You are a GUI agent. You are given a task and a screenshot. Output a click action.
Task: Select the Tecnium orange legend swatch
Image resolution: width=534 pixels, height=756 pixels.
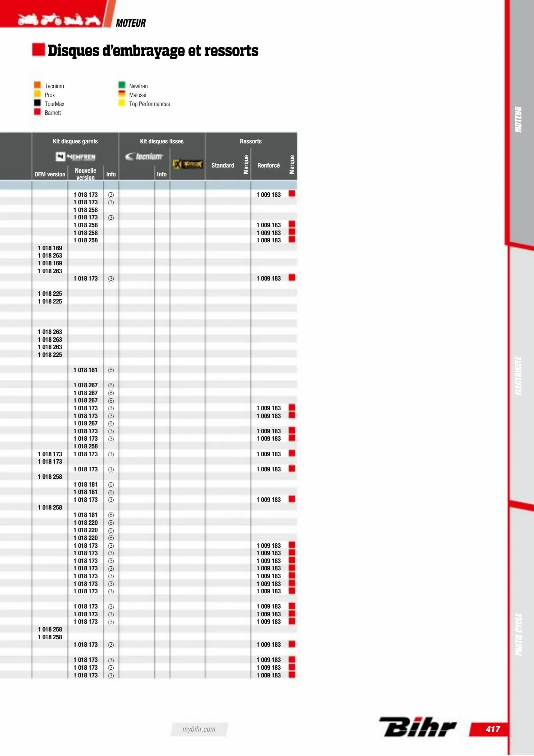(x=37, y=85)
